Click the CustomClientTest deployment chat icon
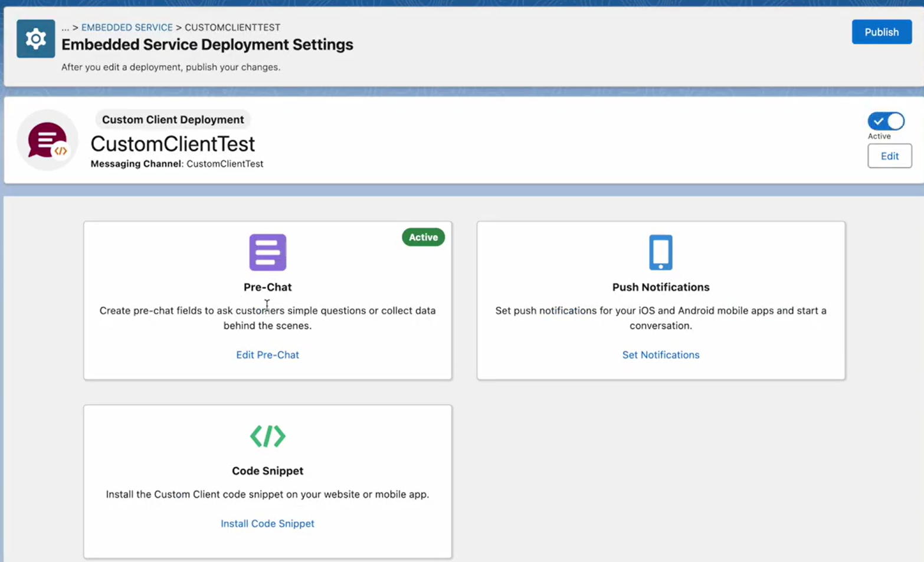Screen dimensions: 924x562 47,140
